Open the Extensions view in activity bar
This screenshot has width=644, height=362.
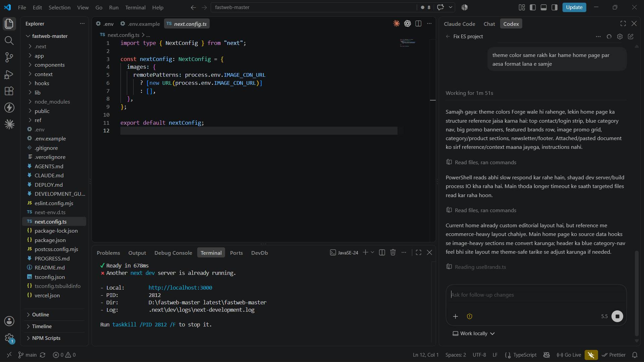point(9,91)
